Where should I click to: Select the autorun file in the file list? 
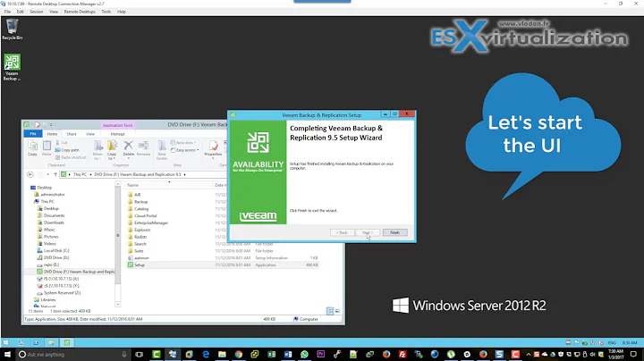point(141,258)
